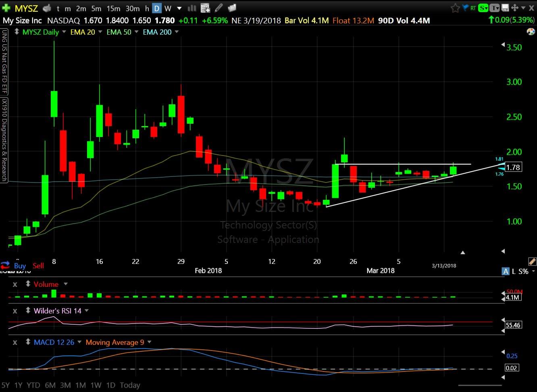This screenshot has width=537, height=392.
Task: Open the cash register trade ticket icon
Action: click(x=47, y=8)
